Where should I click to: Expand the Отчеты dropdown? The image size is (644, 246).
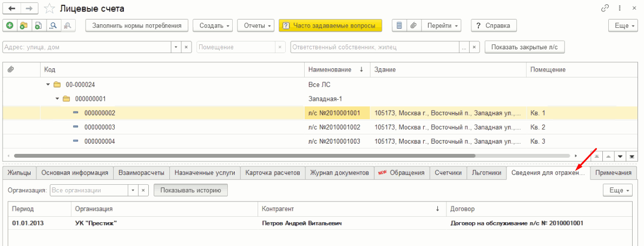(258, 25)
